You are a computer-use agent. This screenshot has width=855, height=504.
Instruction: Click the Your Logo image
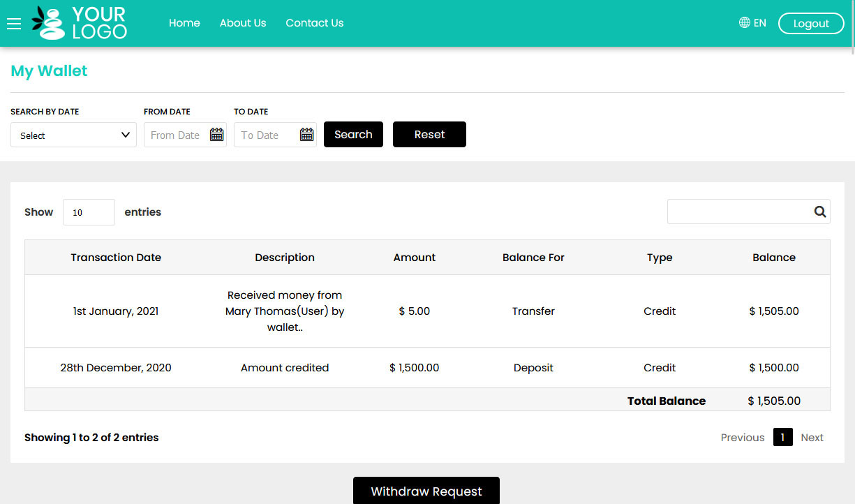point(80,23)
